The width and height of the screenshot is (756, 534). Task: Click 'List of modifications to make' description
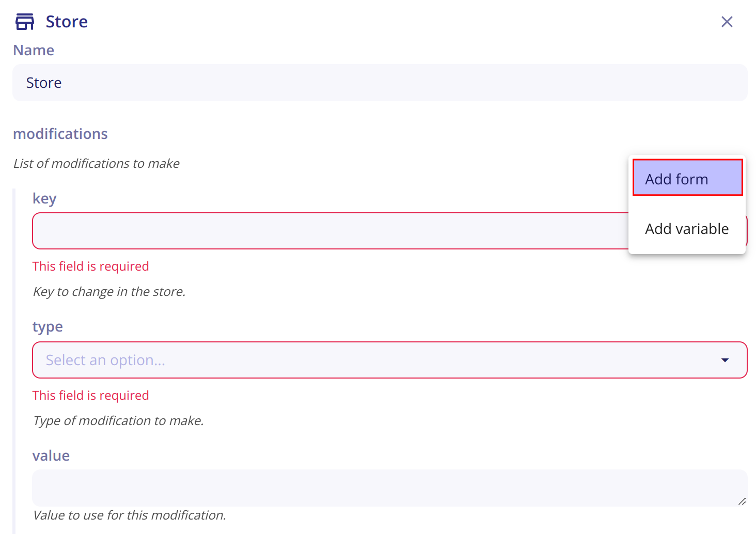click(97, 164)
